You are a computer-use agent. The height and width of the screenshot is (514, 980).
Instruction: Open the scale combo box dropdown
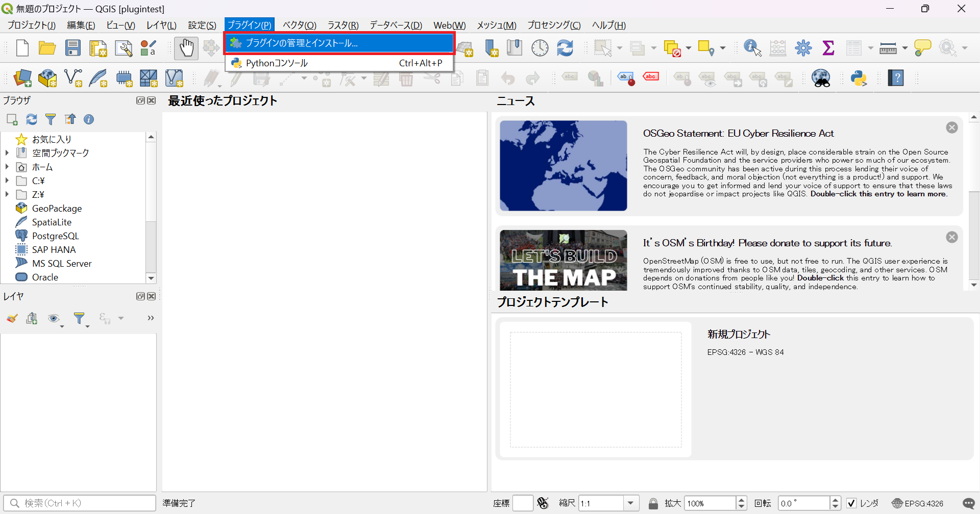click(x=631, y=503)
